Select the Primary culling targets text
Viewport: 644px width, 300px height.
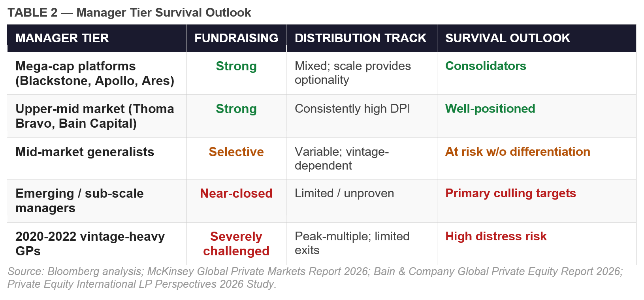(510, 193)
